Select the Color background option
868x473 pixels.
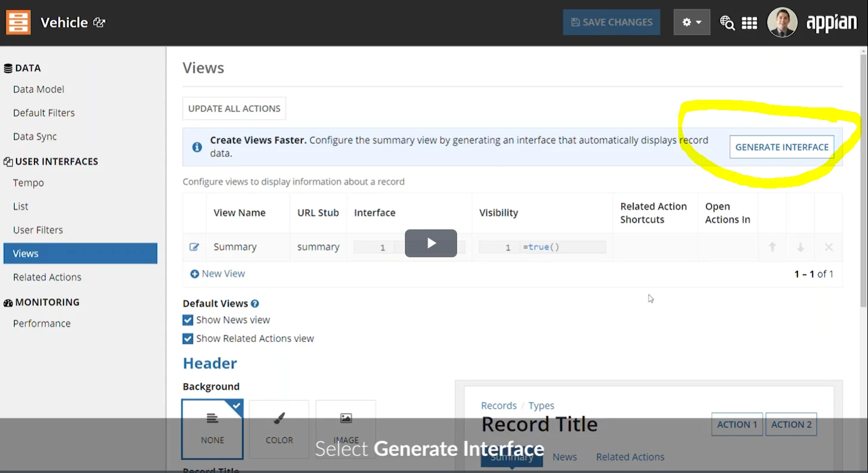[x=279, y=429]
